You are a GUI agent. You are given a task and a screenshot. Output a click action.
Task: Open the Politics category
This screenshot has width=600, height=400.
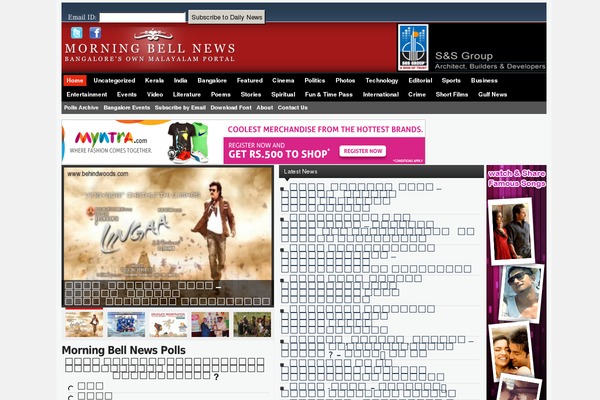click(315, 80)
